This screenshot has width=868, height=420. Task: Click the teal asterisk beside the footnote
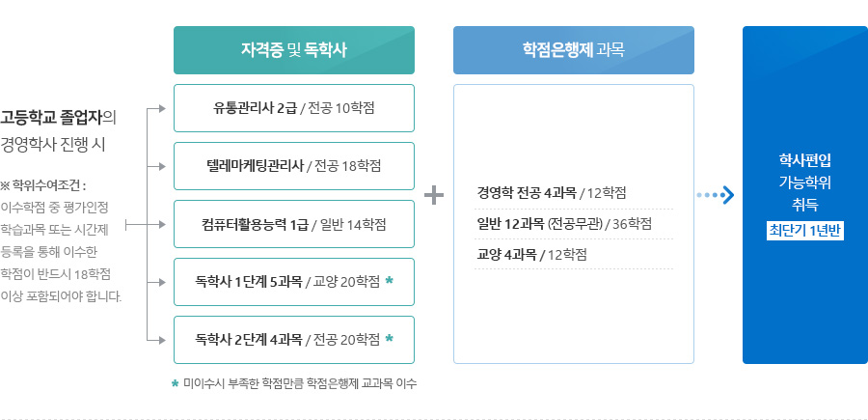click(x=175, y=384)
